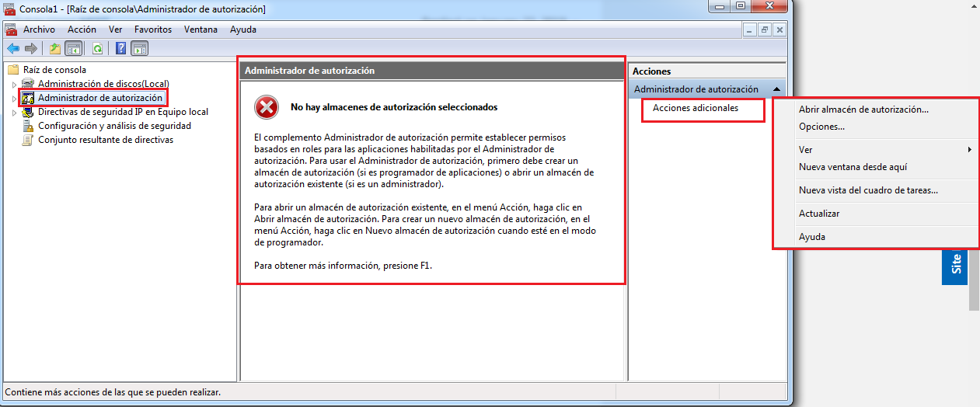This screenshot has width=980, height=407.
Task: Select Configuración y análisis de seguridad
Action: pyautogui.click(x=114, y=126)
